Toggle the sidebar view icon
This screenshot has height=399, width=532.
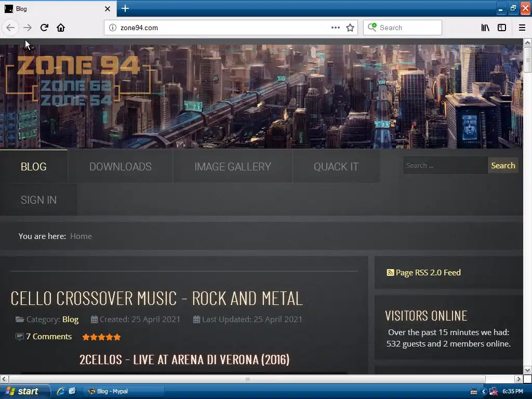[x=502, y=28]
